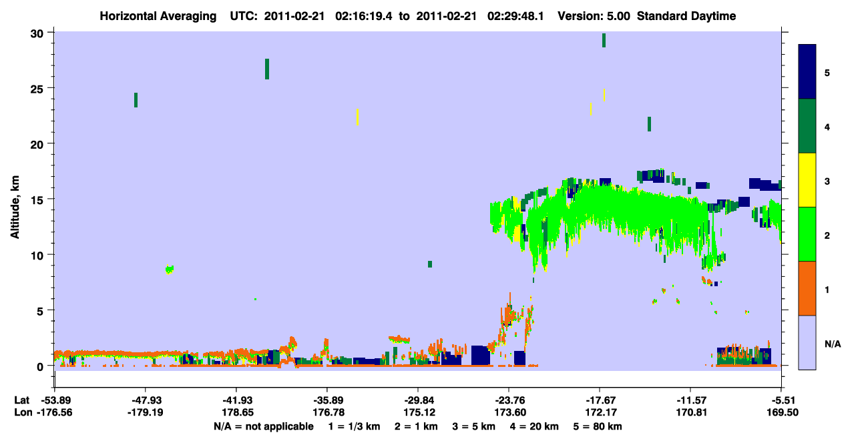The image size is (868, 445).
Task: Click longitude value '175.12'
Action: click(x=418, y=412)
